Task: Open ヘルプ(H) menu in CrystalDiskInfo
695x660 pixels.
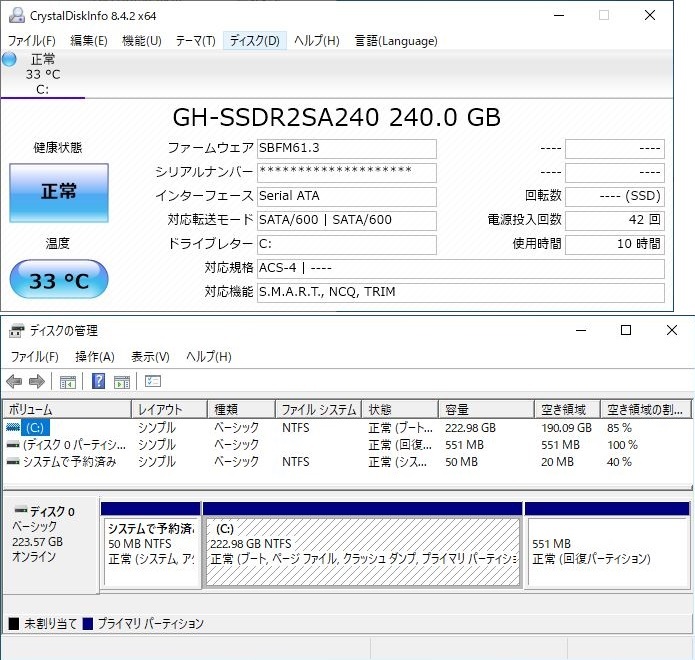Action: point(316,41)
